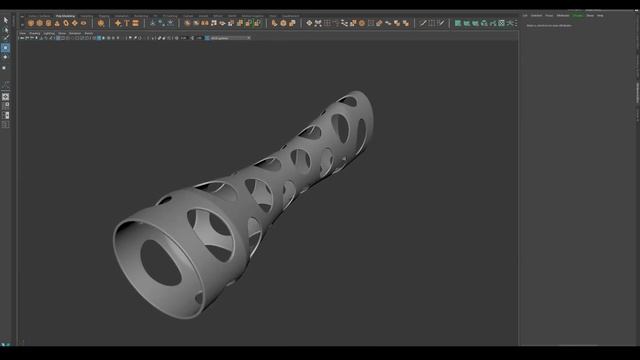This screenshot has height=360, width=640.
Task: Choose the two-pane side-by-side layout
Action: coord(5,116)
